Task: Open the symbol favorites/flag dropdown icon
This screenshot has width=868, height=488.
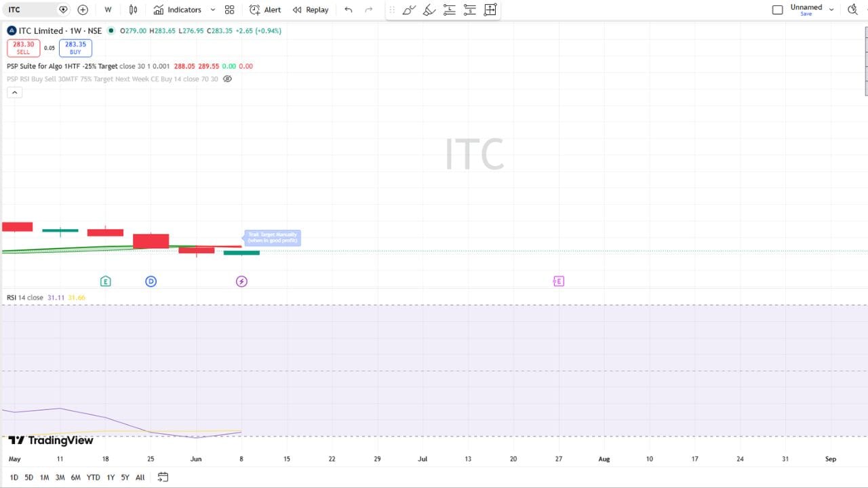Action: [63, 9]
